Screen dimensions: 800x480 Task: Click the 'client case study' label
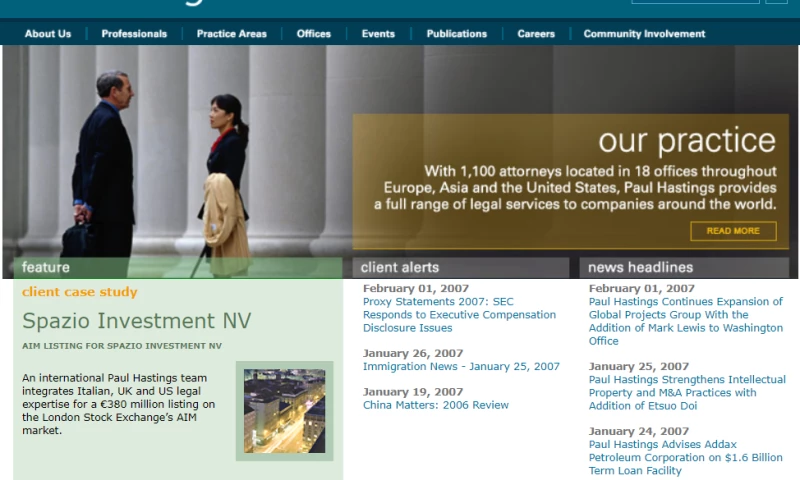[80, 292]
